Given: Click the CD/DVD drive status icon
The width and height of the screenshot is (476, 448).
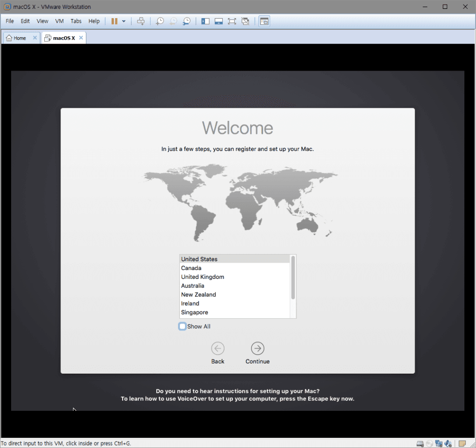Looking at the screenshot, I should click(430, 444).
